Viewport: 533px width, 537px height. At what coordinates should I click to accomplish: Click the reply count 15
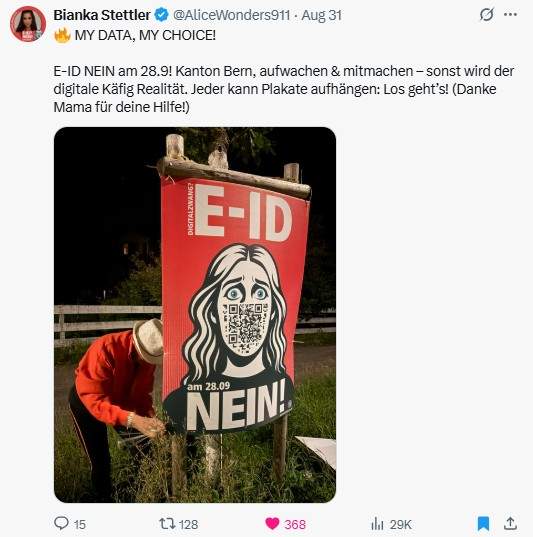click(80, 524)
